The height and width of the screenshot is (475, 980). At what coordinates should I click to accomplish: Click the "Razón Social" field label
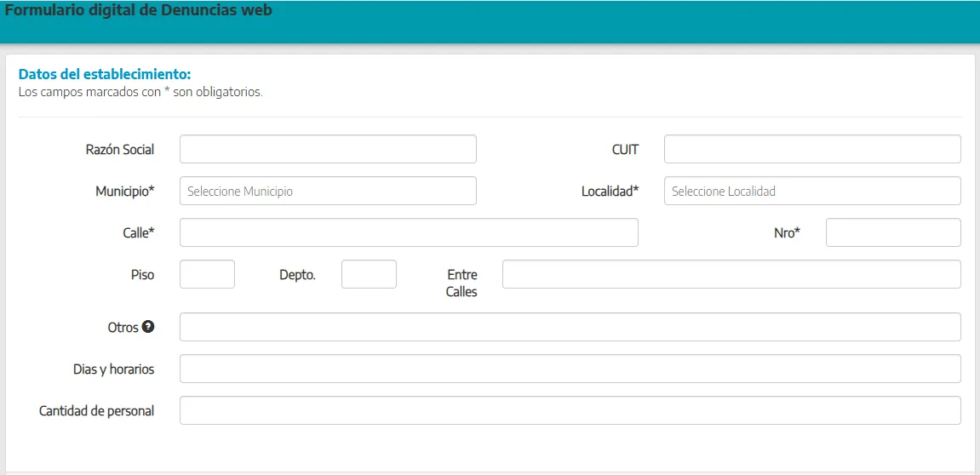pos(120,150)
